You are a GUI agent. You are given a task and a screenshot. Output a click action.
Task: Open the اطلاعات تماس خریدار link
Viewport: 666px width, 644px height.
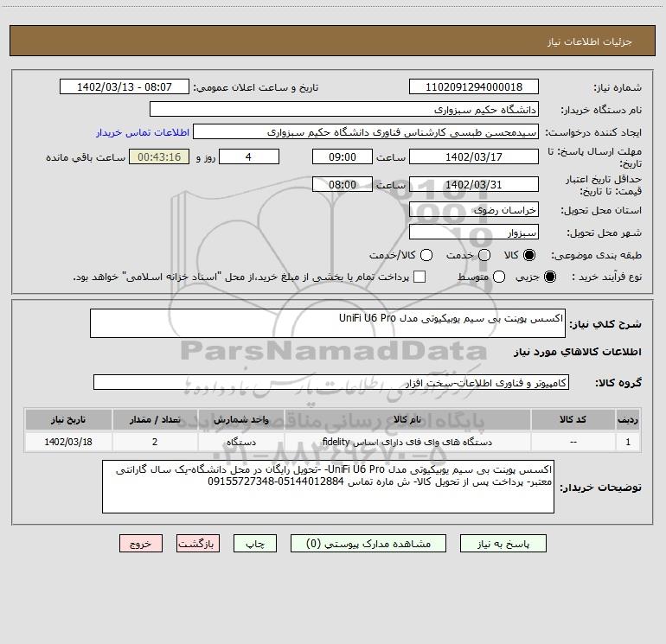pyautogui.click(x=143, y=132)
